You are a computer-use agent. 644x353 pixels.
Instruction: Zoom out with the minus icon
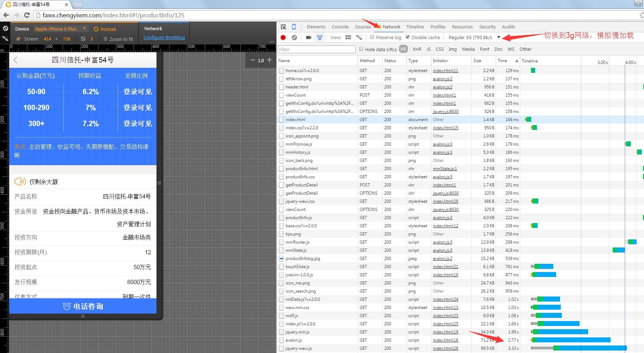[252, 60]
